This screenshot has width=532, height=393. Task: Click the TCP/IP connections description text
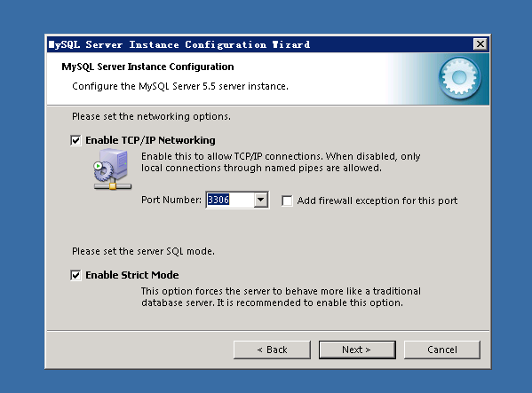[x=281, y=162]
